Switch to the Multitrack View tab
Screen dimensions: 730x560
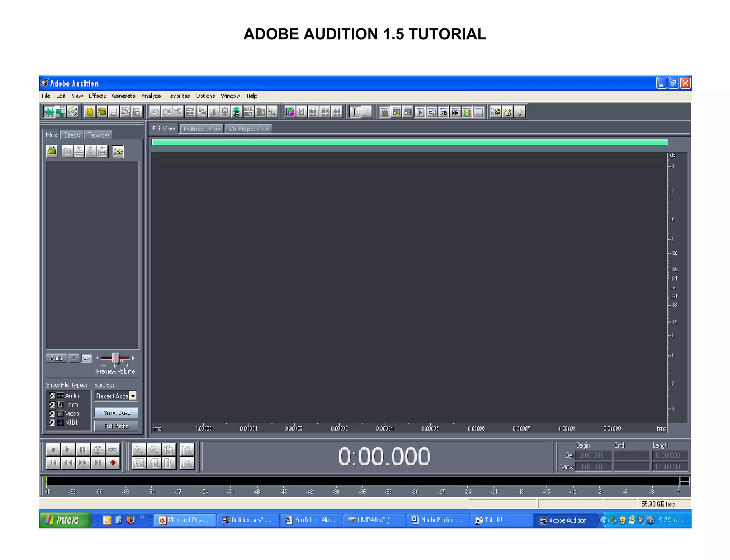tap(202, 129)
